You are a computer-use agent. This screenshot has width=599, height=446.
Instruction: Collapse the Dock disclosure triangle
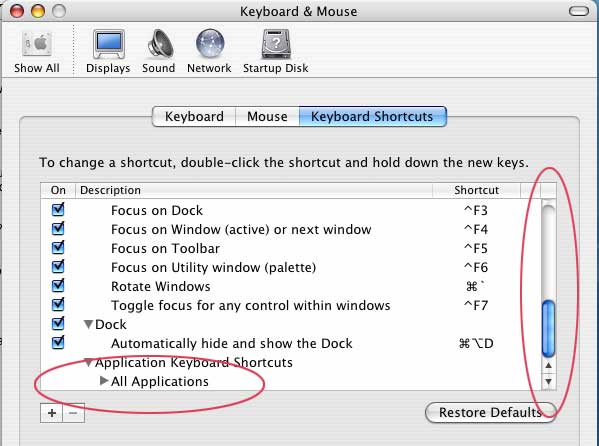[89, 324]
